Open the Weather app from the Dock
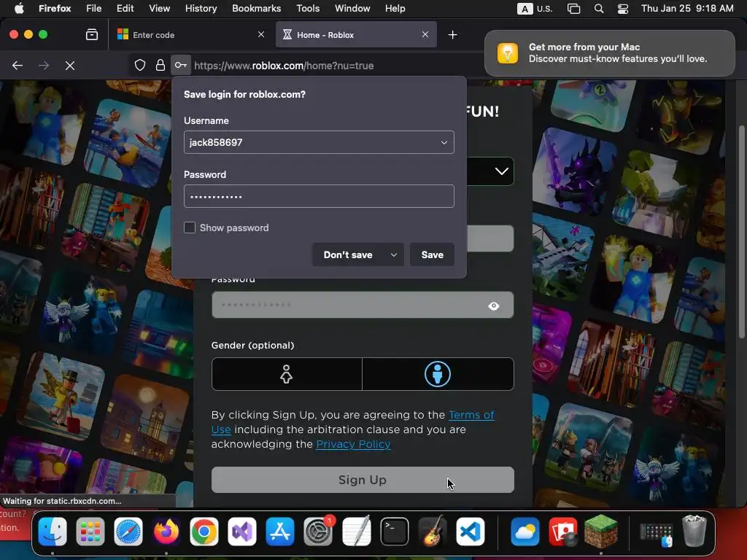Image resolution: width=747 pixels, height=560 pixels. (525, 531)
